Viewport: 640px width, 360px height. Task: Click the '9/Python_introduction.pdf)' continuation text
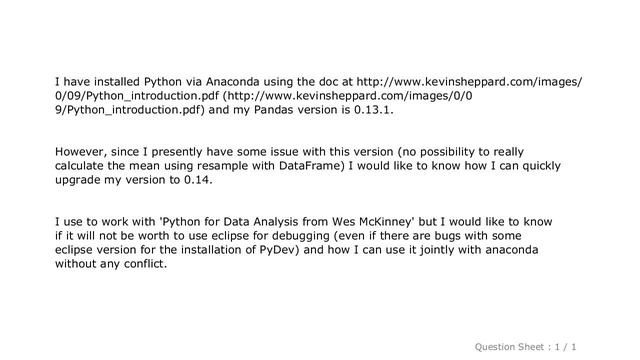point(130,110)
